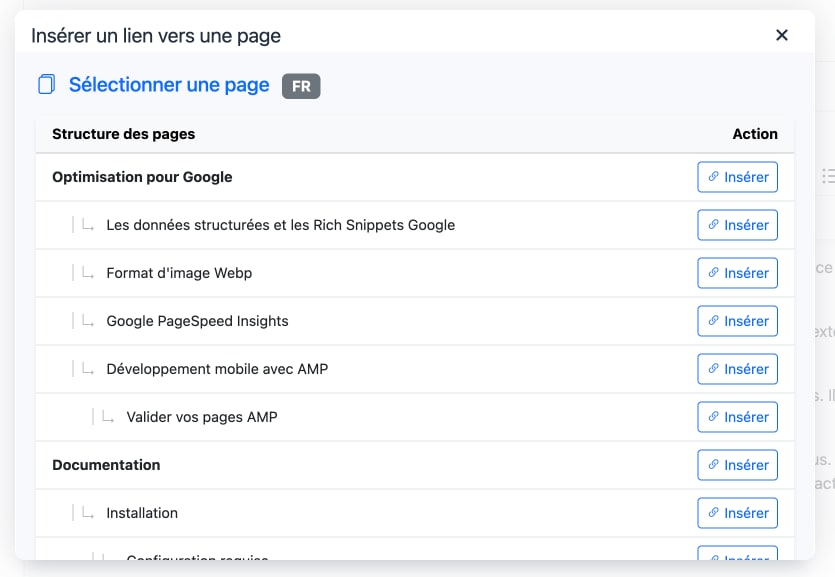835x577 pixels.
Task: Click the "Structure des pages" column header
Action: tap(123, 134)
